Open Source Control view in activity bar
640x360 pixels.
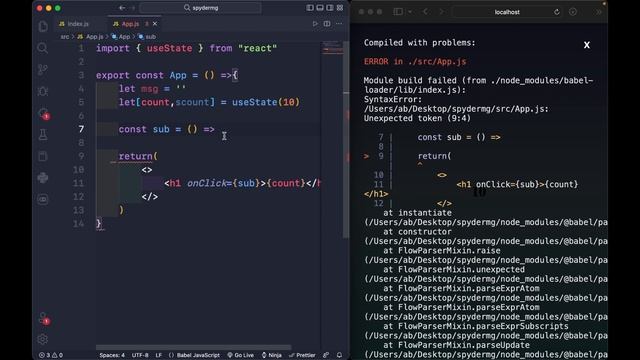(43, 70)
